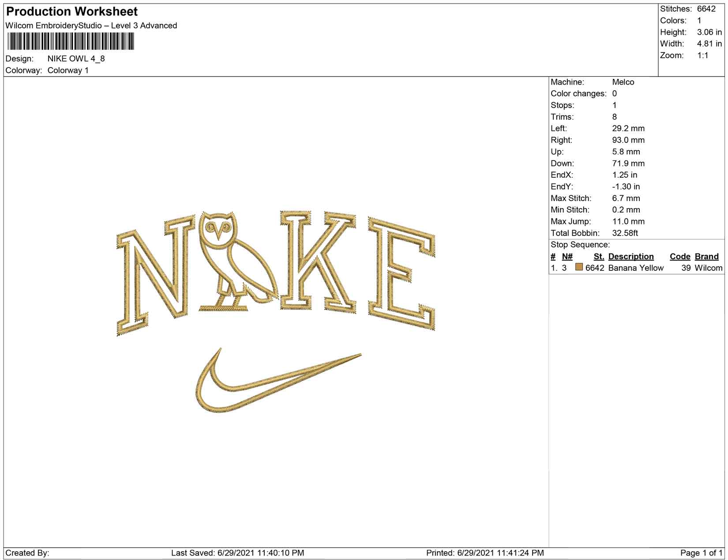Select the "Colorway 1" value
This screenshot has height=560, width=728.
(x=68, y=71)
